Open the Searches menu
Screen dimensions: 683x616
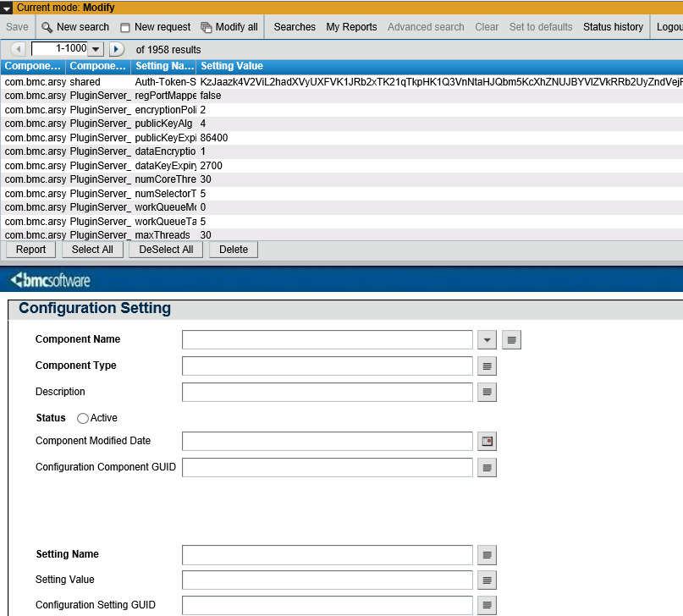(x=294, y=26)
